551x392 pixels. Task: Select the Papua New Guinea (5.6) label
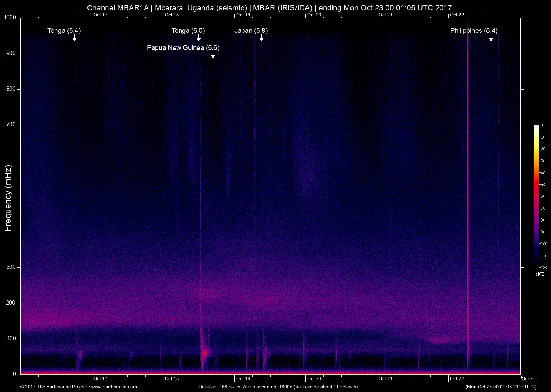tap(183, 47)
